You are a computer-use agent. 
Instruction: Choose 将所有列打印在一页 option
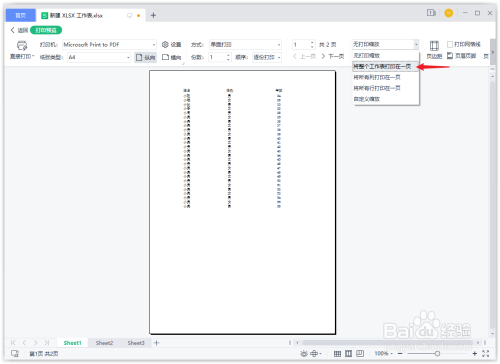coord(385,77)
